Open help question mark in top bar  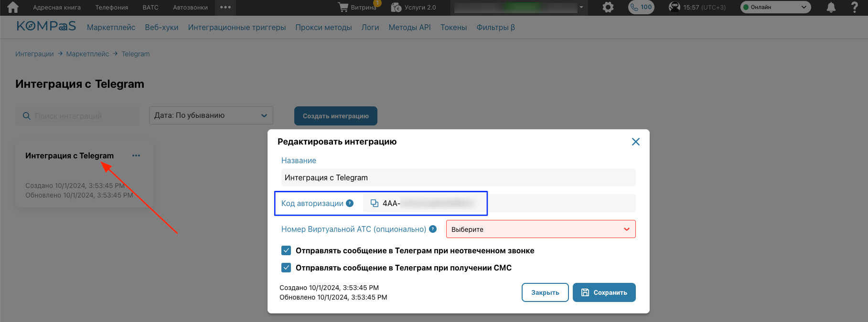pos(855,7)
